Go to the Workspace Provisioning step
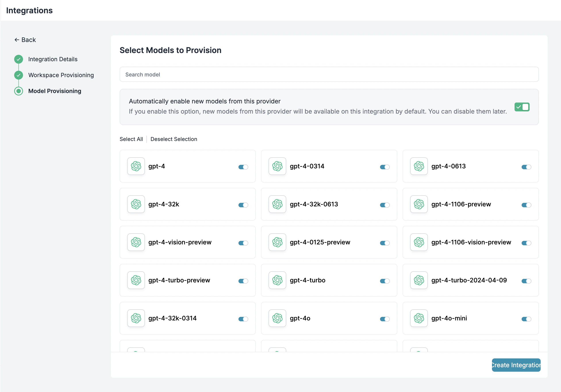The height and width of the screenshot is (392, 561). [x=61, y=75]
